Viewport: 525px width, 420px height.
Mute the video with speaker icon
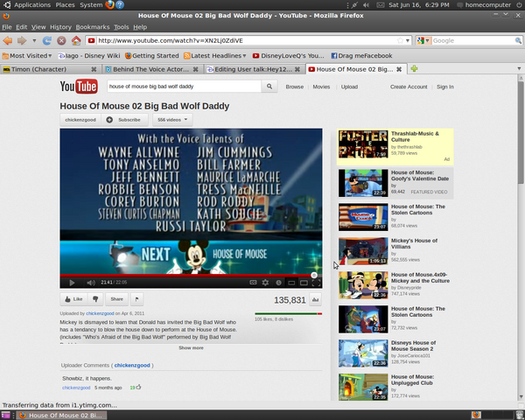click(90, 283)
